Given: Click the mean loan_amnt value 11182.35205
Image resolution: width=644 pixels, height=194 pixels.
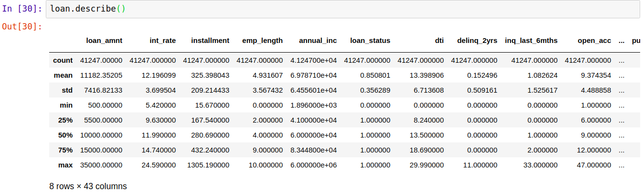Looking at the screenshot, I should (x=102, y=75).
